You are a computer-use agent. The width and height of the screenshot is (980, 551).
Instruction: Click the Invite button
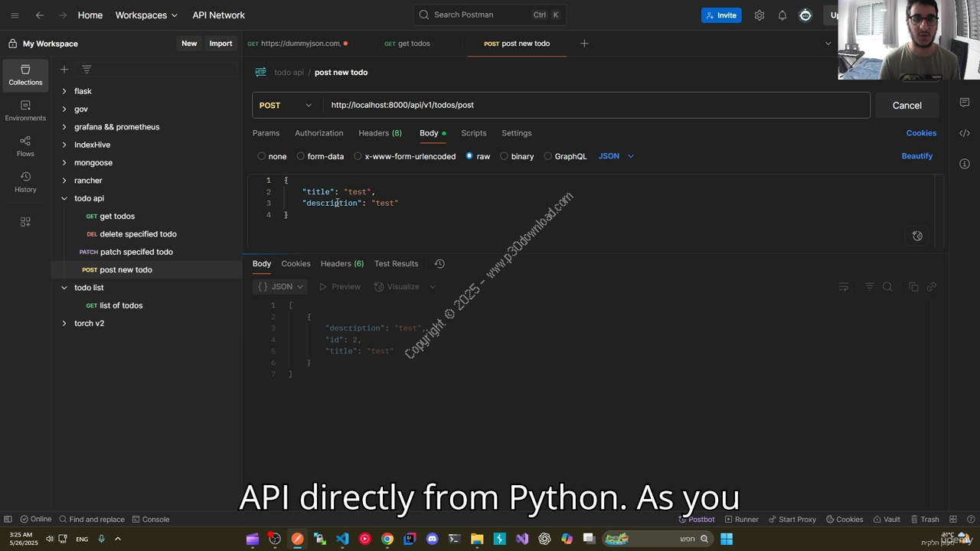click(721, 15)
